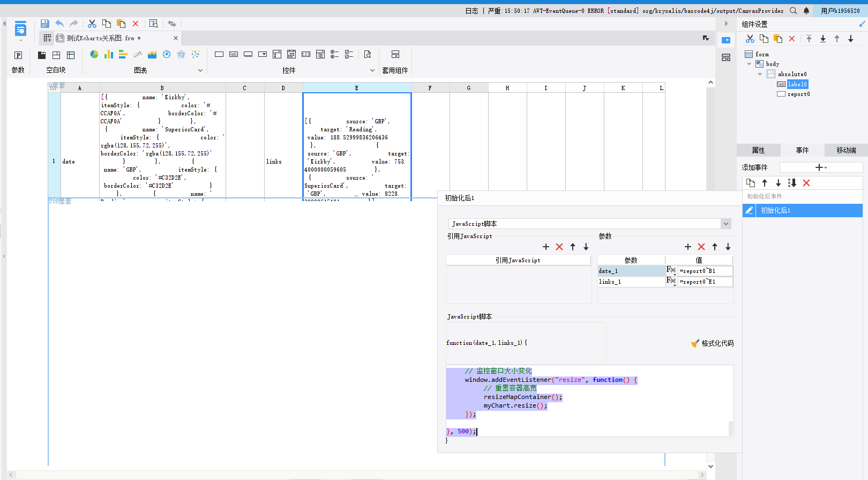Save the form with the floppy disk icon
Image resolution: width=868 pixels, height=480 pixels.
[45, 24]
